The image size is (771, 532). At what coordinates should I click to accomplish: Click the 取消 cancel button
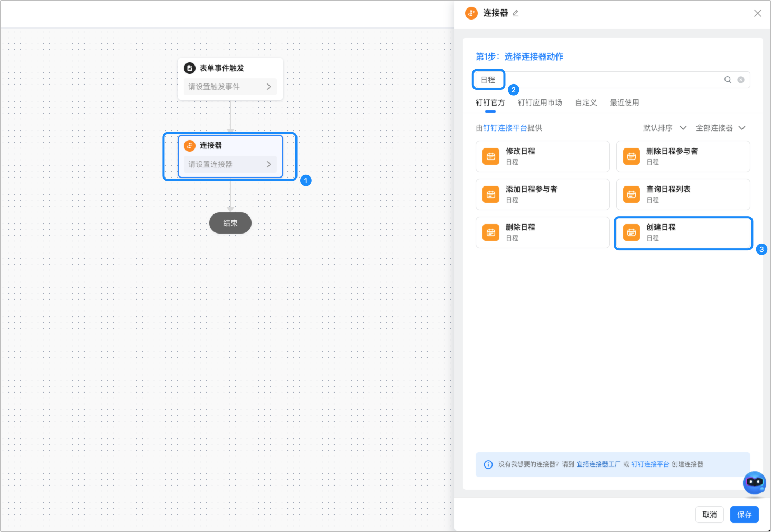tap(709, 515)
